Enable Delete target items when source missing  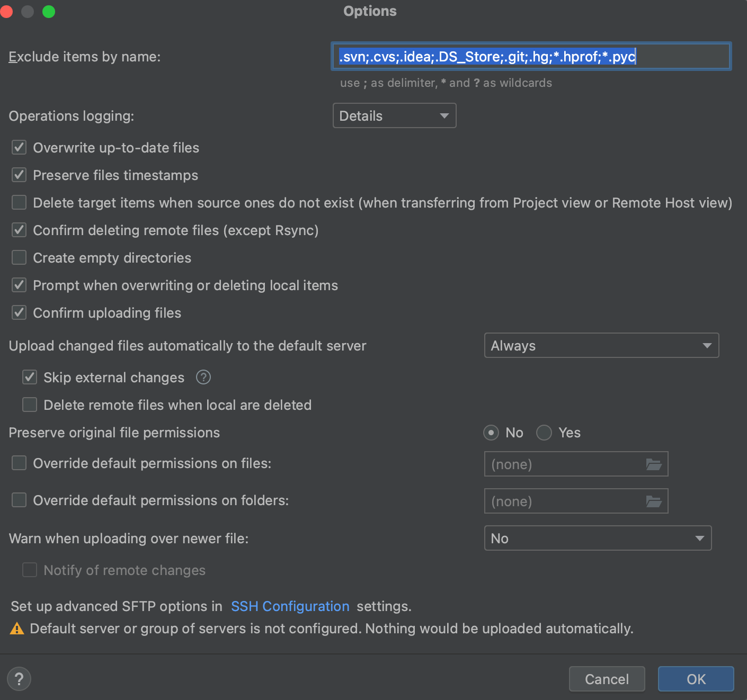click(x=20, y=203)
